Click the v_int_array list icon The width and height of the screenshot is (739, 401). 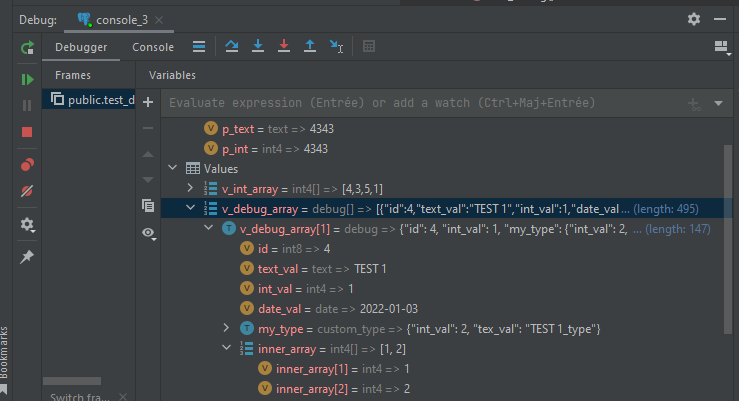(x=210, y=188)
